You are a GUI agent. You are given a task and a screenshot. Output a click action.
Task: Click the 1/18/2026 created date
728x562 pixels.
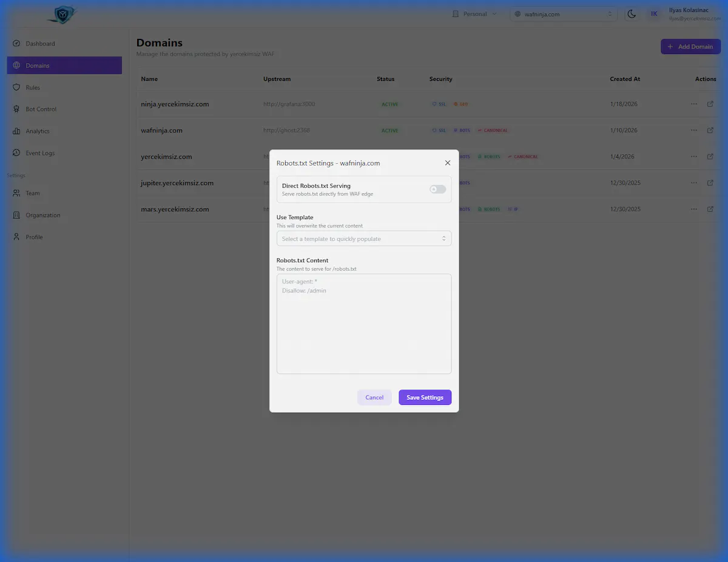[624, 104]
